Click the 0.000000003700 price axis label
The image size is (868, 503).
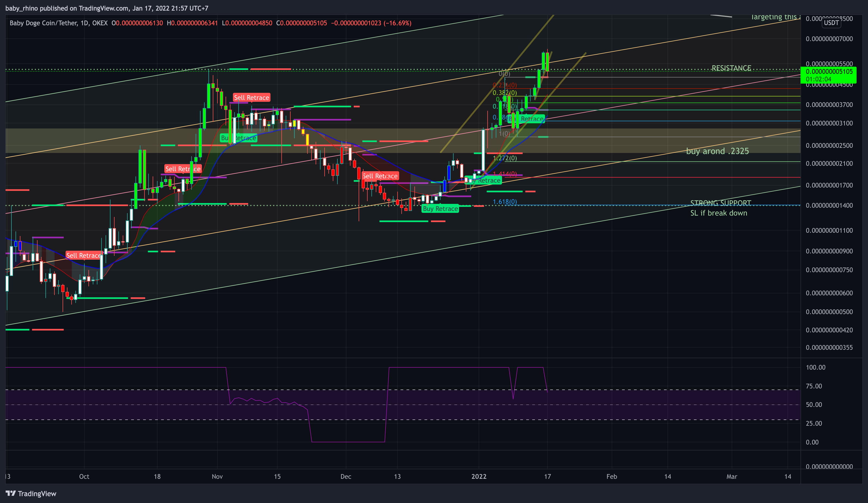point(829,105)
